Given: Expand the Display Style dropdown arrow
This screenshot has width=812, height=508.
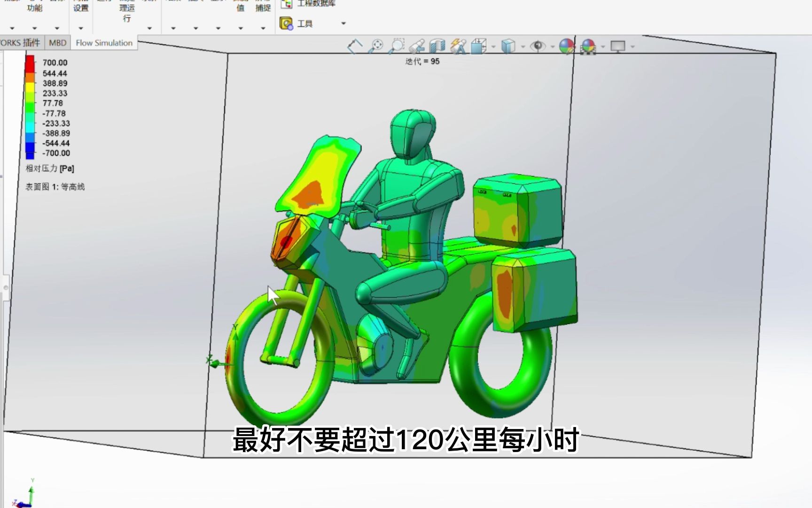Looking at the screenshot, I should (523, 47).
